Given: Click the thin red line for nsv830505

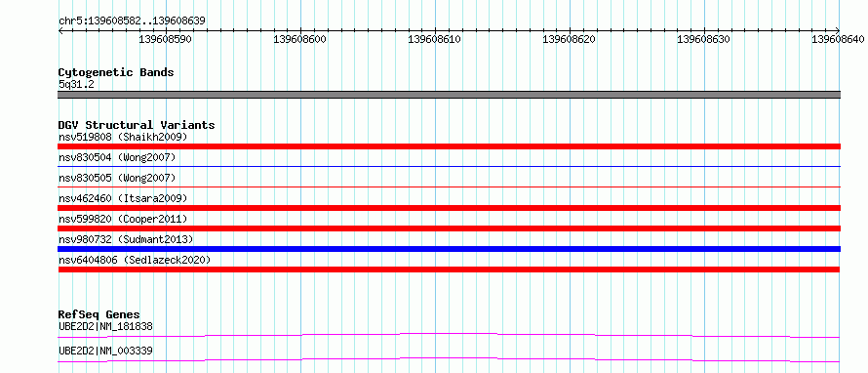Looking at the screenshot, I should [x=449, y=186].
